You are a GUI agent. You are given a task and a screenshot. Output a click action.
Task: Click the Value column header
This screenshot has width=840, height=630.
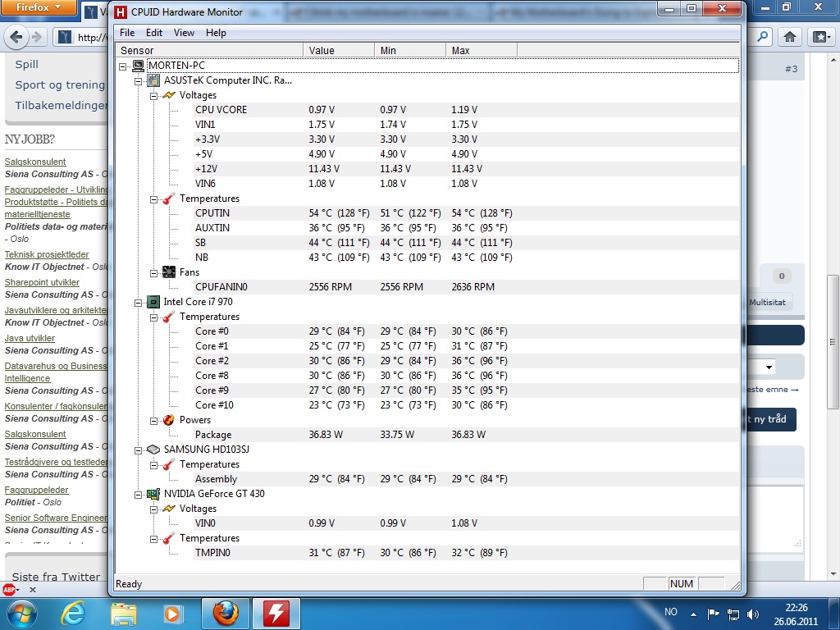pyautogui.click(x=339, y=50)
